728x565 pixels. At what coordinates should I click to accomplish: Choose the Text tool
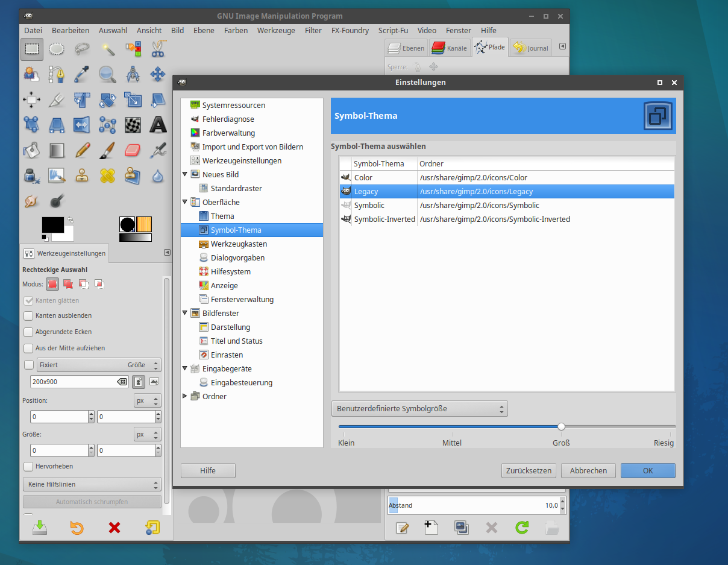coord(158,125)
